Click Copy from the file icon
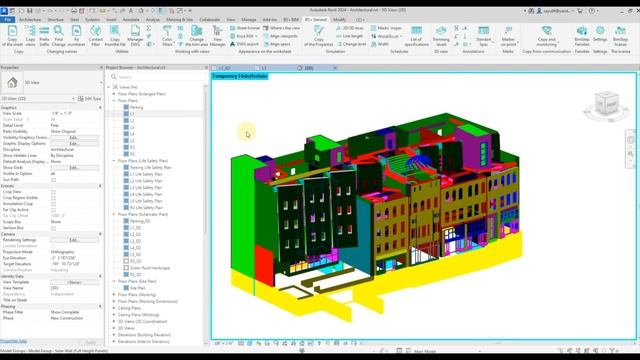 [115, 35]
